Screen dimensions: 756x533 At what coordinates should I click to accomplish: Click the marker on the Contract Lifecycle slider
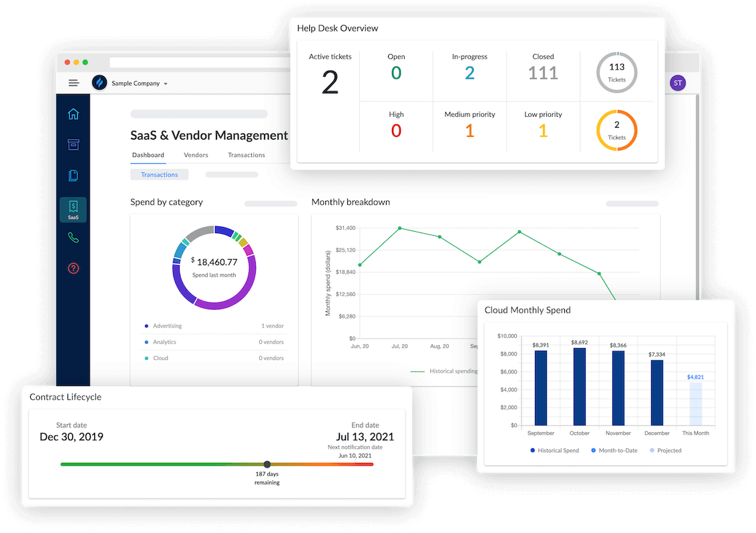(x=267, y=464)
